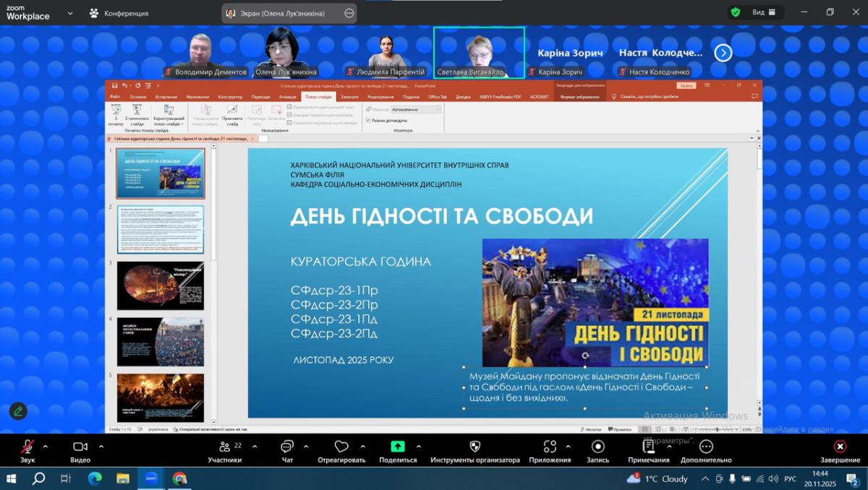The width and height of the screenshot is (868, 490).
Task: Open the Вид view layout dropdown
Action: 765,12
